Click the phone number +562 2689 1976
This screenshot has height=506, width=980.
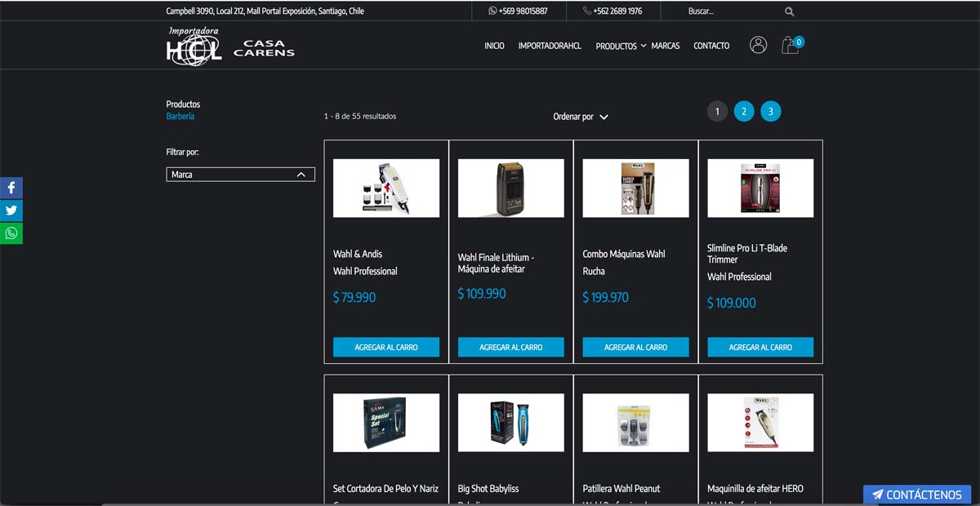pyautogui.click(x=612, y=11)
